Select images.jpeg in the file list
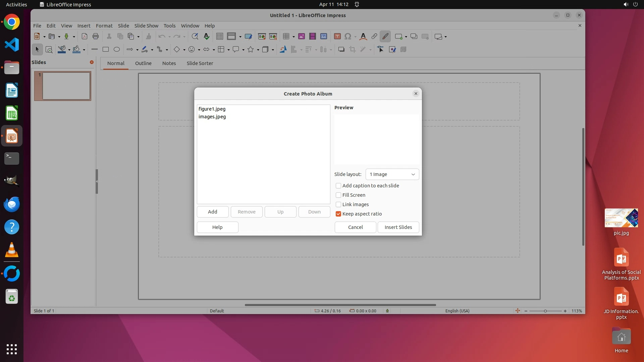Viewport: 644px width, 362px height. click(x=212, y=117)
